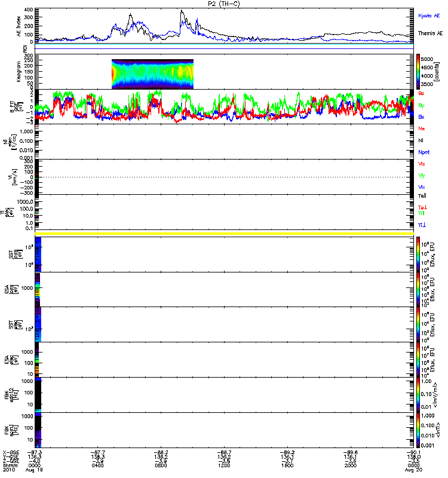Select the Viz velocity legend label
Image resolution: width=448 pixels, height=478 pixels.
tap(422, 163)
